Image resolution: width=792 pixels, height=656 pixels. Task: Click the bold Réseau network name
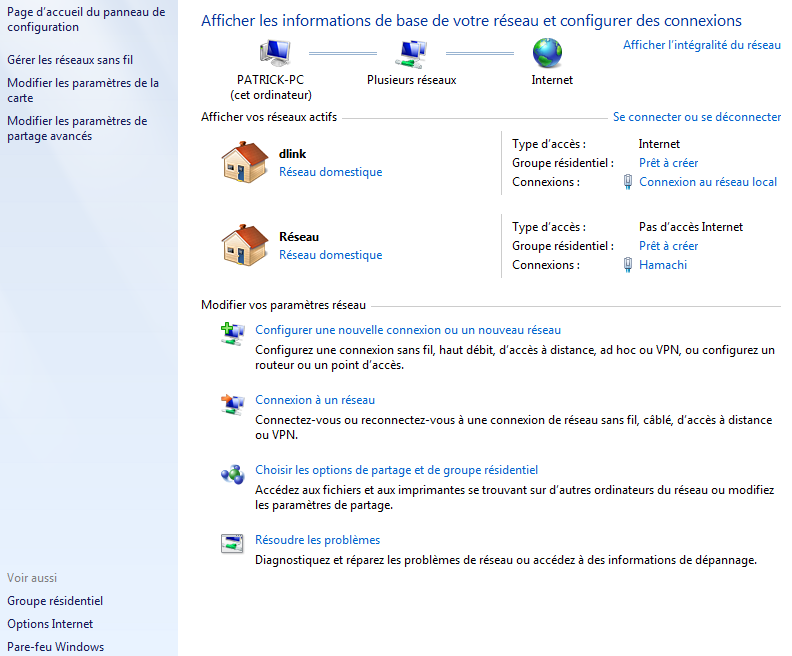299,237
